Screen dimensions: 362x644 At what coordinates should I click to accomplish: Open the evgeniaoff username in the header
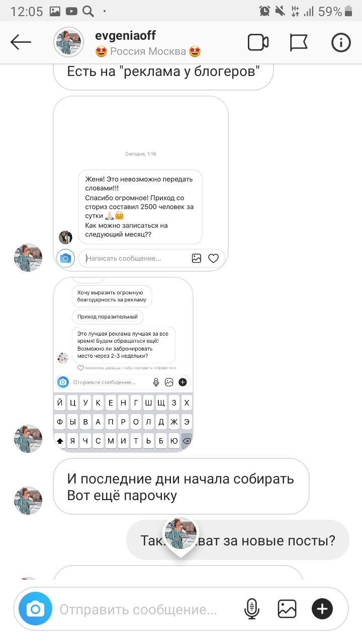click(125, 35)
